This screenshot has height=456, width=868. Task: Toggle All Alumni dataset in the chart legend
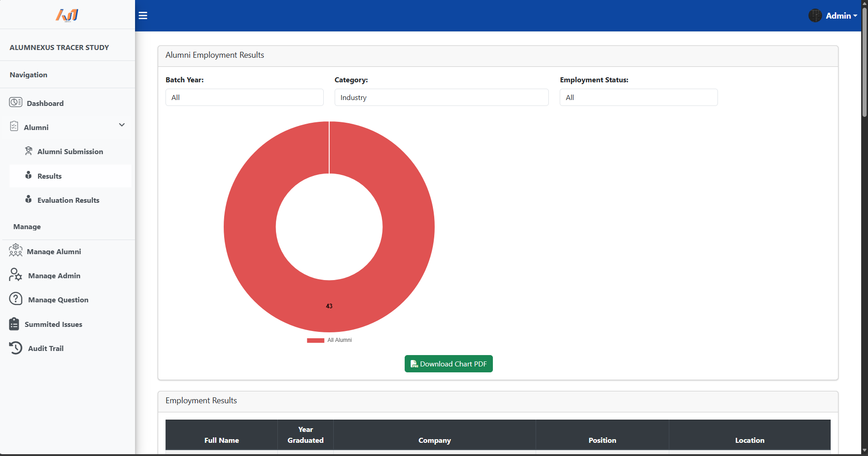[x=329, y=340]
